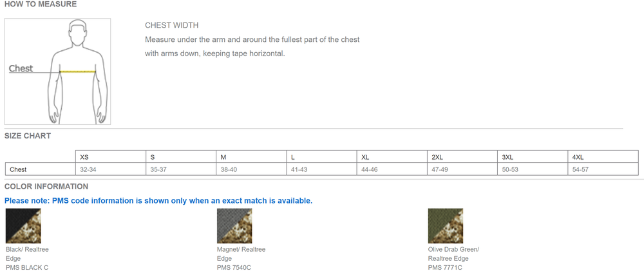Click the PMS 7540C code text

(234, 267)
